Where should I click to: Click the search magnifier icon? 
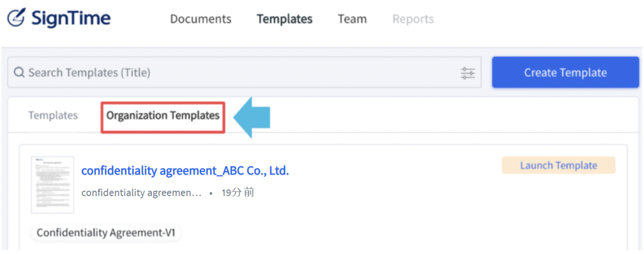click(19, 72)
